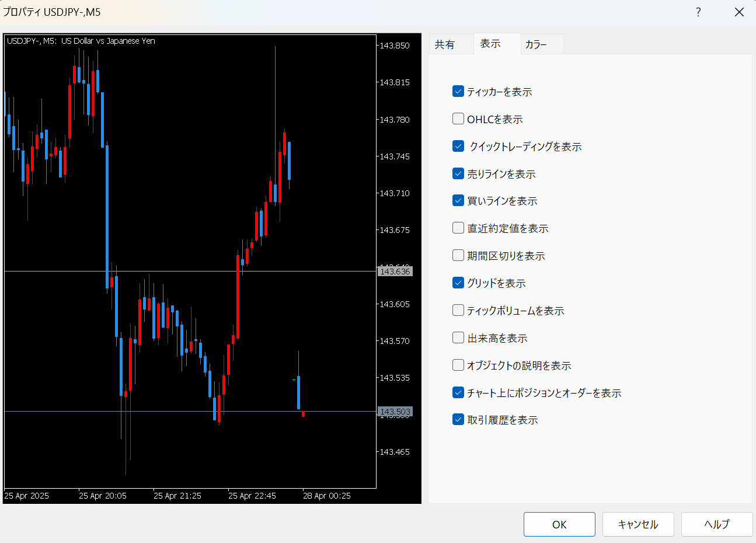Click the 143.465 price axis value
This screenshot has height=543, width=756.
pos(395,452)
